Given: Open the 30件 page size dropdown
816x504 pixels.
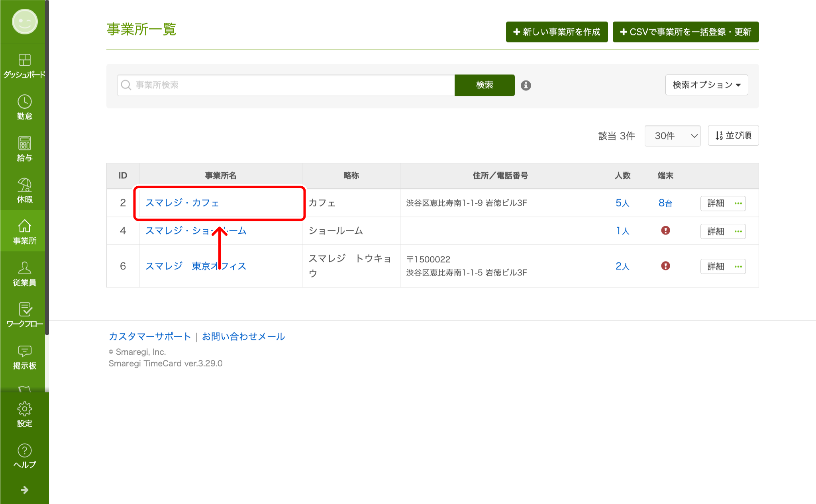Looking at the screenshot, I should point(673,136).
